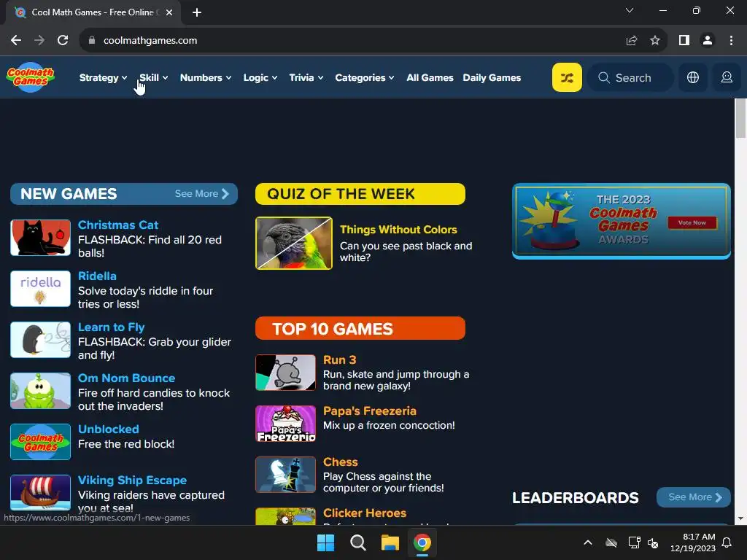The height and width of the screenshot is (560, 747).
Task: Open Clicker Heroes link
Action: [365, 513]
